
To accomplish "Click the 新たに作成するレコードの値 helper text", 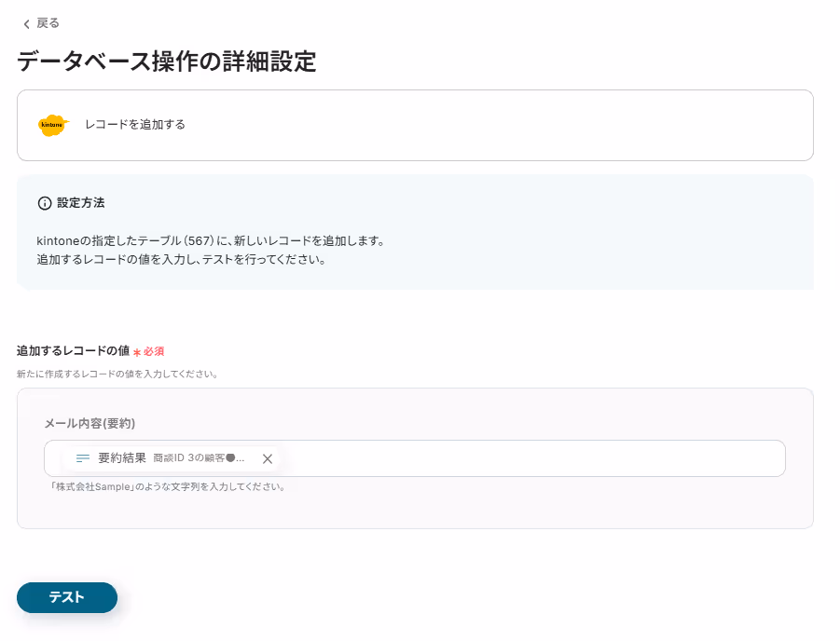I will click(x=117, y=374).
